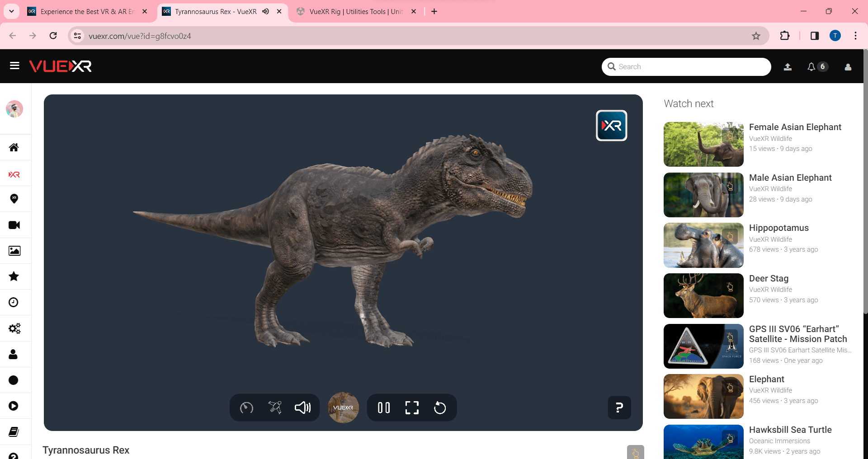Click the play circle sidebar icon

coord(14,406)
